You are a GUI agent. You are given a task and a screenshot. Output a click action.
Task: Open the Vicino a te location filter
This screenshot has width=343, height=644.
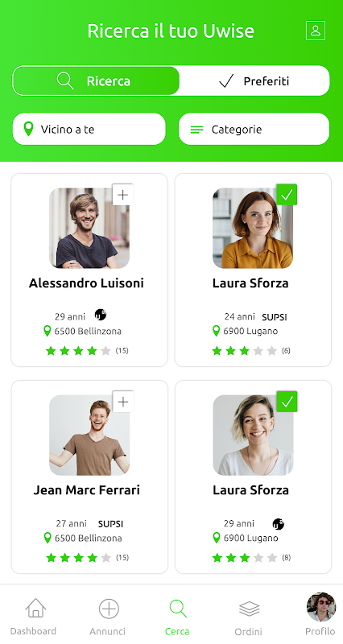point(89,129)
